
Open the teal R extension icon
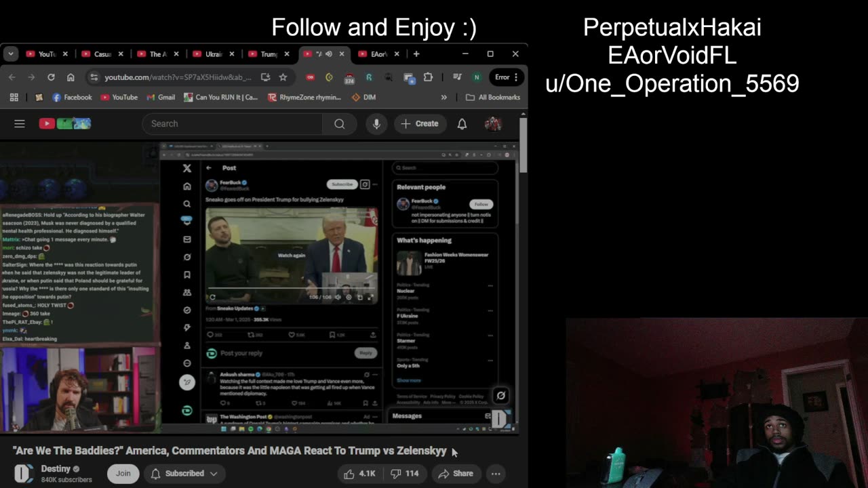click(x=369, y=77)
